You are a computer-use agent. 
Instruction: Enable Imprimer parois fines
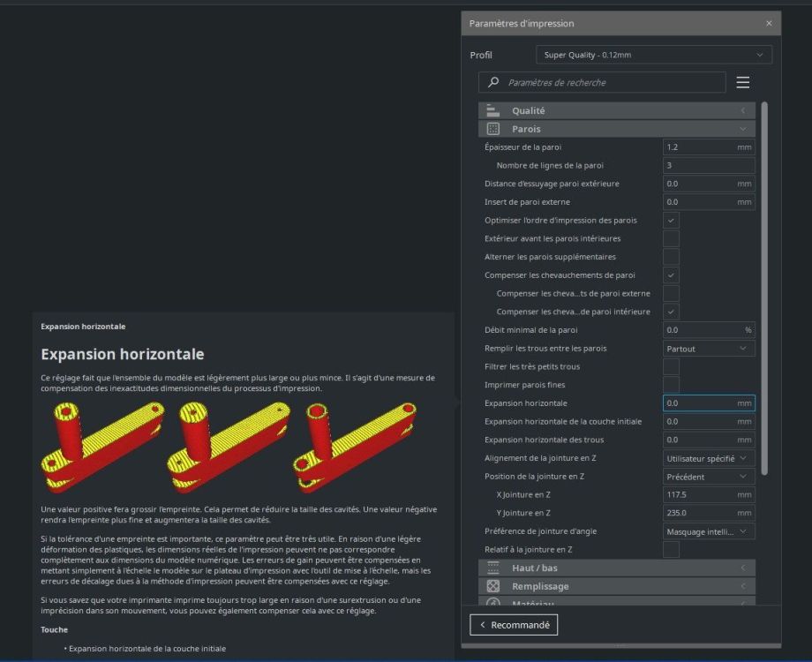(x=671, y=385)
